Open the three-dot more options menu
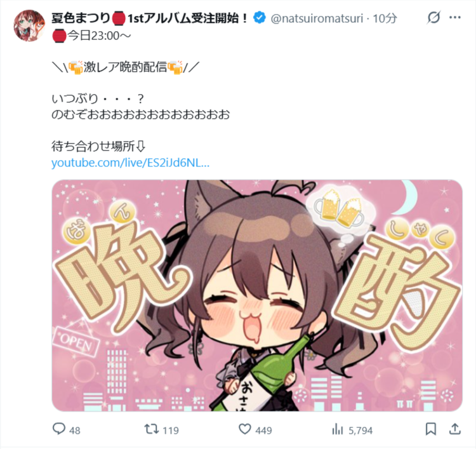 click(x=455, y=18)
